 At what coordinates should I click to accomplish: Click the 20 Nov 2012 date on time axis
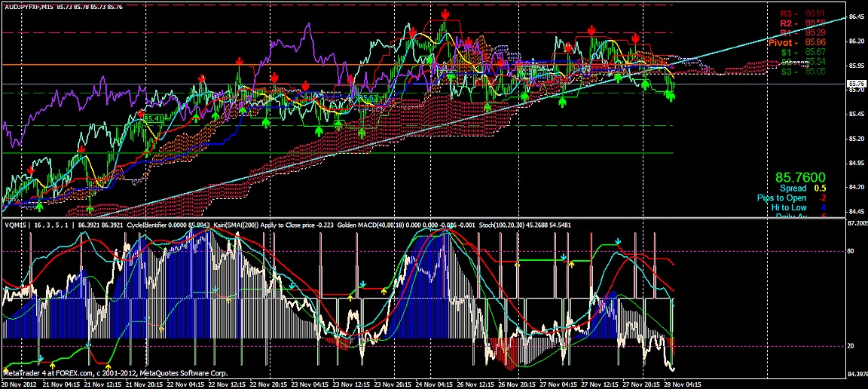(20, 383)
